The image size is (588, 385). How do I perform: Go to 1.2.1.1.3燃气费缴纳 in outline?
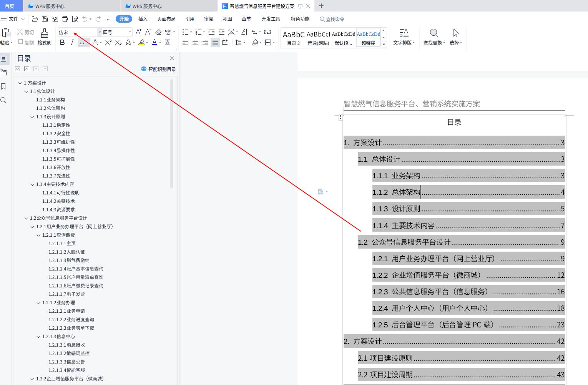pos(69,261)
